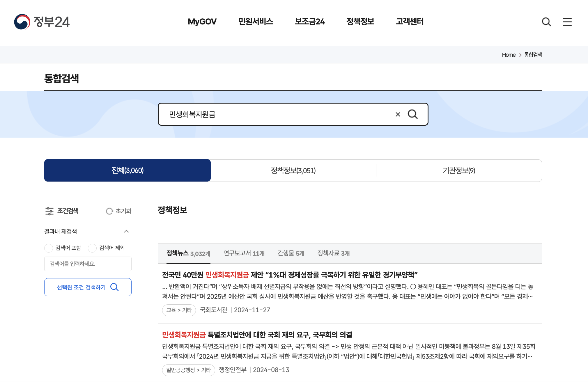Screen dimensions: 588x382
Task: Select the 정책뉴스 3,032개 sub-tab
Action: click(x=188, y=253)
